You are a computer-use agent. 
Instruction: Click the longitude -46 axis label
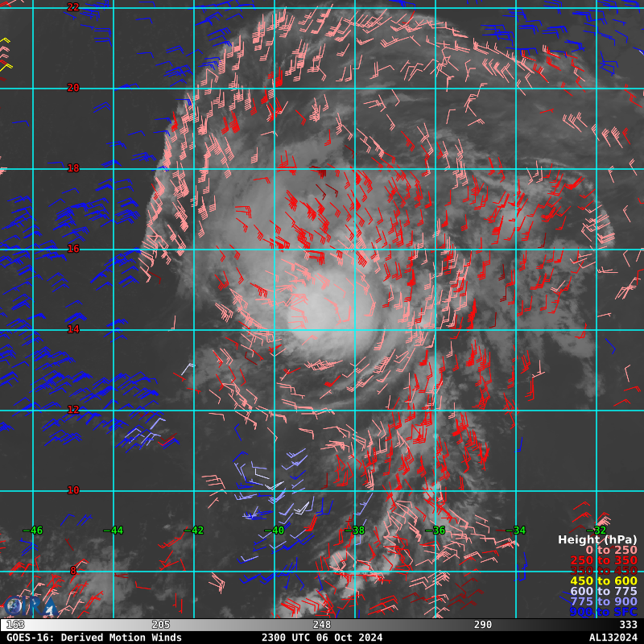(32, 530)
